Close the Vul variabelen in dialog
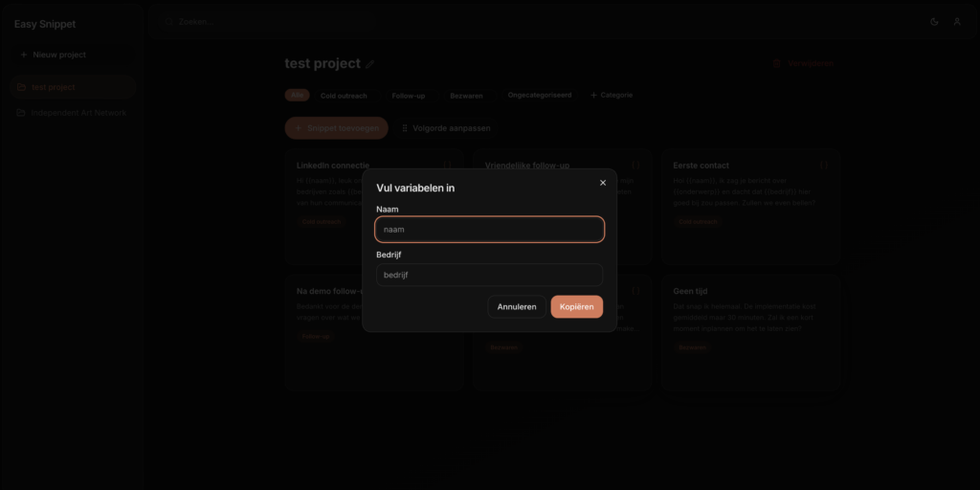The image size is (980, 490). coord(602,183)
